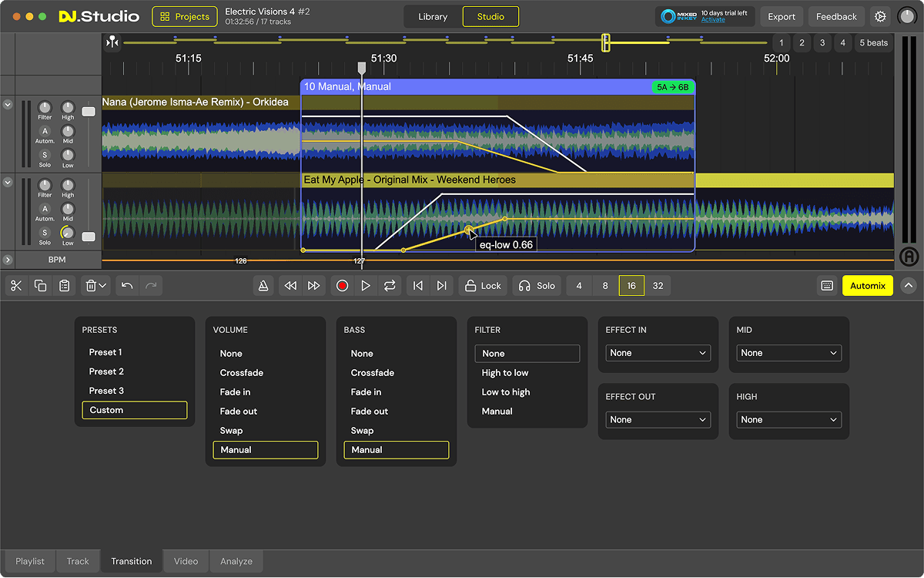Click the Activate link
This screenshot has width=924, height=578.
click(x=712, y=20)
